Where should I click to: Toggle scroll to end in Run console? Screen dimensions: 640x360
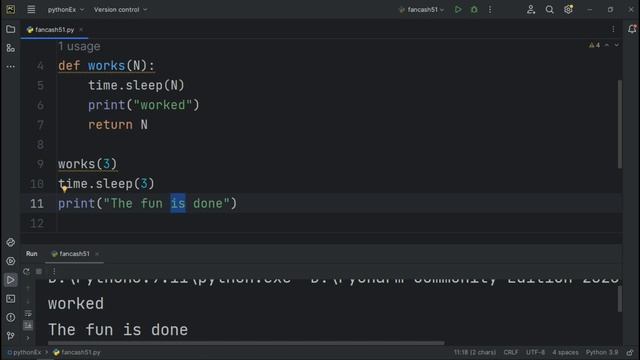28,325
